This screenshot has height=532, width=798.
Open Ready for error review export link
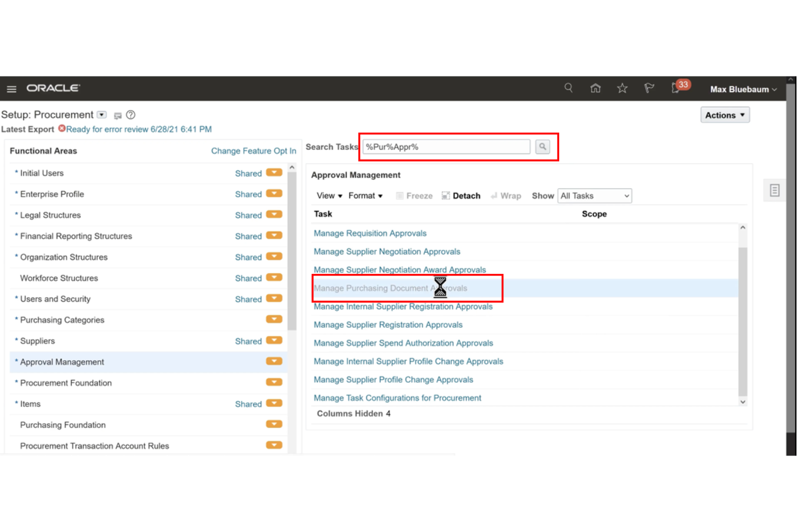139,129
